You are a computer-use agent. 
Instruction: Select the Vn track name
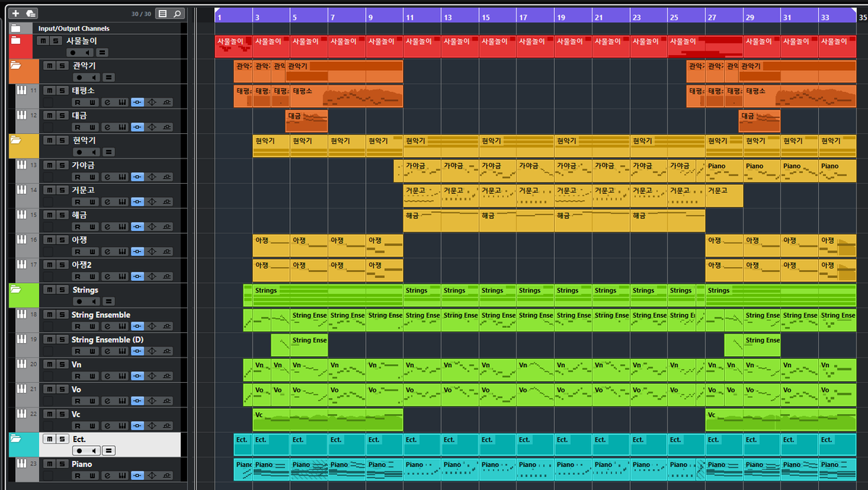pos(77,364)
